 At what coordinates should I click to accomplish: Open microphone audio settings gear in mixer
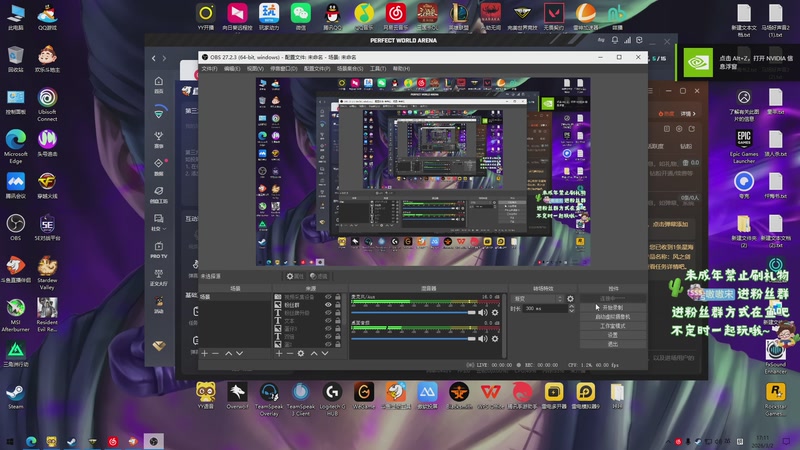click(x=495, y=312)
